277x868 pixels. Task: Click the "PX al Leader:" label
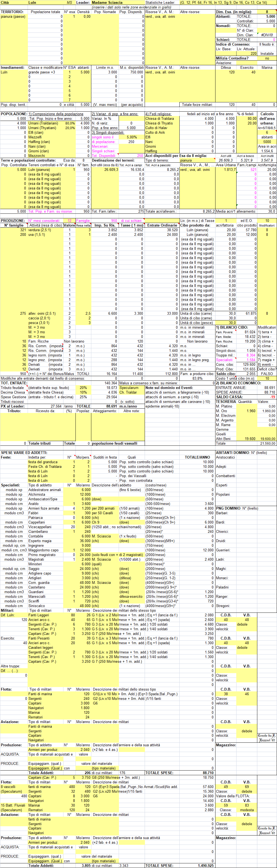pyautogui.click(x=11, y=406)
